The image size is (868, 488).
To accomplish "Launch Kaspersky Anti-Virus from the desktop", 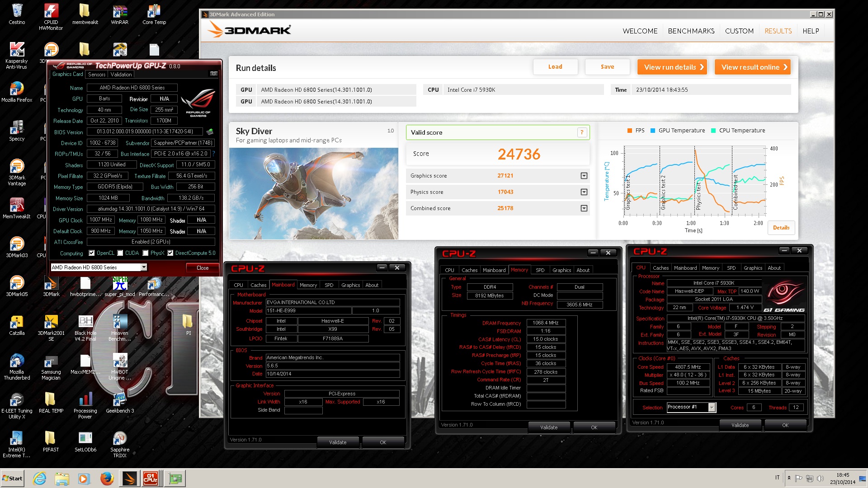I will pos(17,56).
